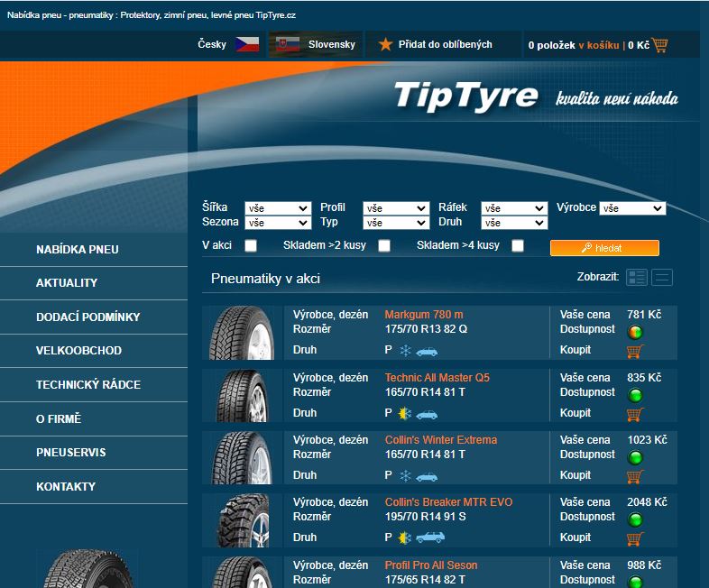
Task: Click green availability dot for Collin's Winter Extrema
Action: (x=635, y=458)
